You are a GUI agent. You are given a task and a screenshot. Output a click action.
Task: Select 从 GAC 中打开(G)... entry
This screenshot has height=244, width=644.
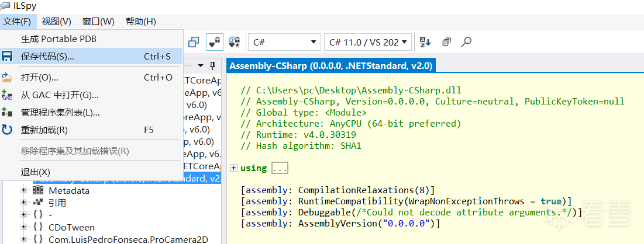tap(91, 95)
